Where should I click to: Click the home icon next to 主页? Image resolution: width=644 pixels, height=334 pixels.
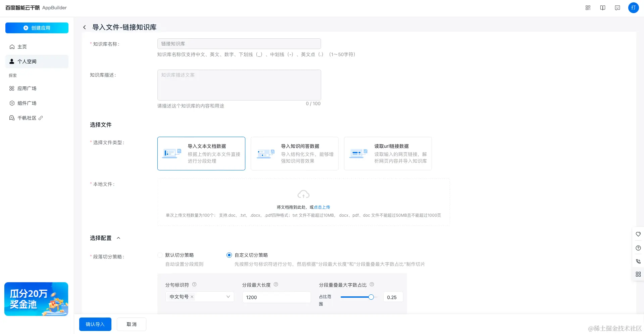[x=12, y=47]
